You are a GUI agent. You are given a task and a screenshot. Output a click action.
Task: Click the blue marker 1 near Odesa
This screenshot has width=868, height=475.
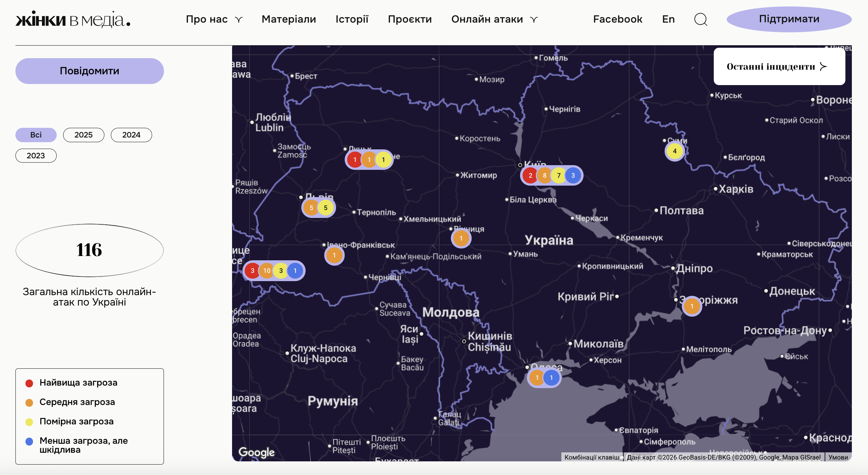point(551,378)
